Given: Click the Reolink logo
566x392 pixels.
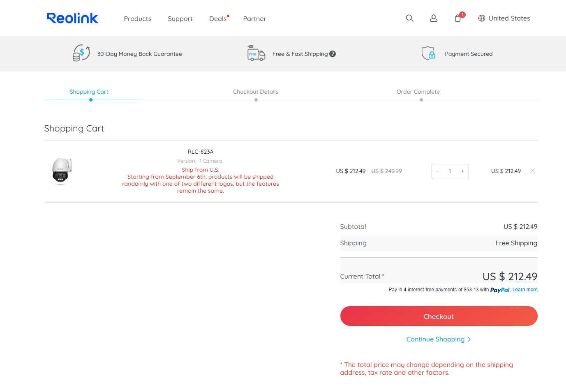Looking at the screenshot, I should coord(72,18).
